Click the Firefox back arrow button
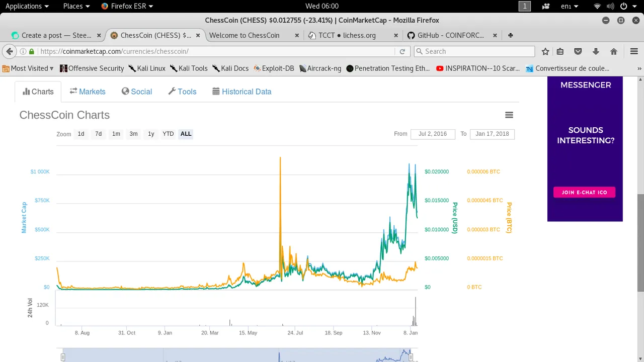Screen dimensions: 644x362 pyautogui.click(x=9, y=51)
